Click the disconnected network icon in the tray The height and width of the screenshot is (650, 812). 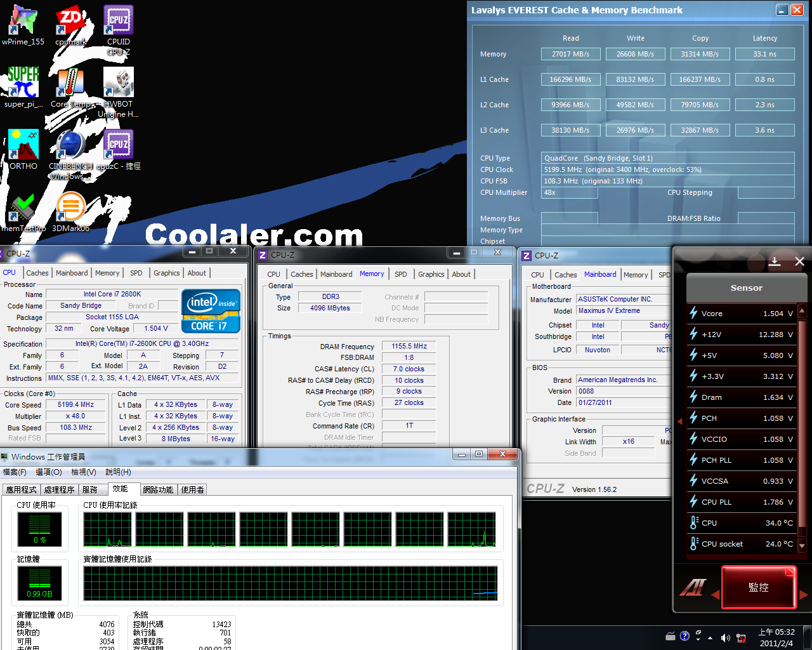click(x=741, y=638)
